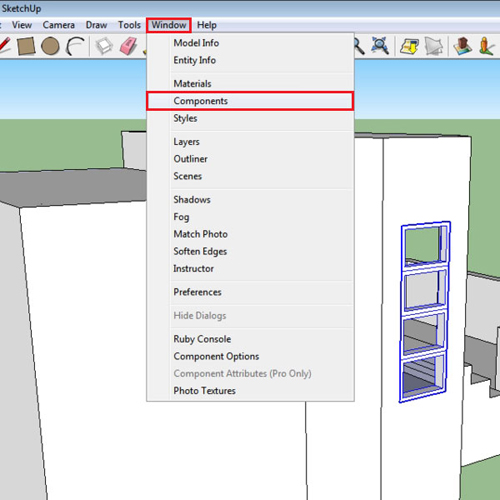Click the Add Location terrain icon
This screenshot has height=500, width=500.
pos(462,46)
